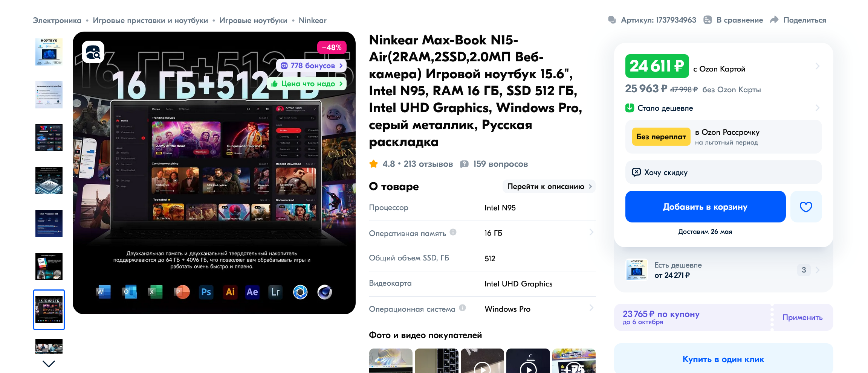Open 213 отзывов reviews link
Viewport: 868px width, 373px height.
(428, 164)
